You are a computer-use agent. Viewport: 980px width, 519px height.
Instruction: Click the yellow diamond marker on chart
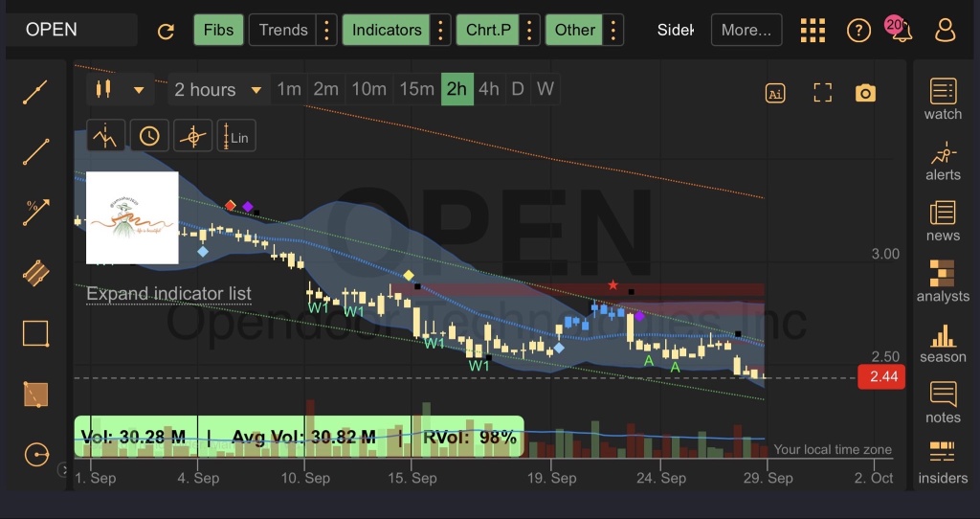click(x=409, y=275)
